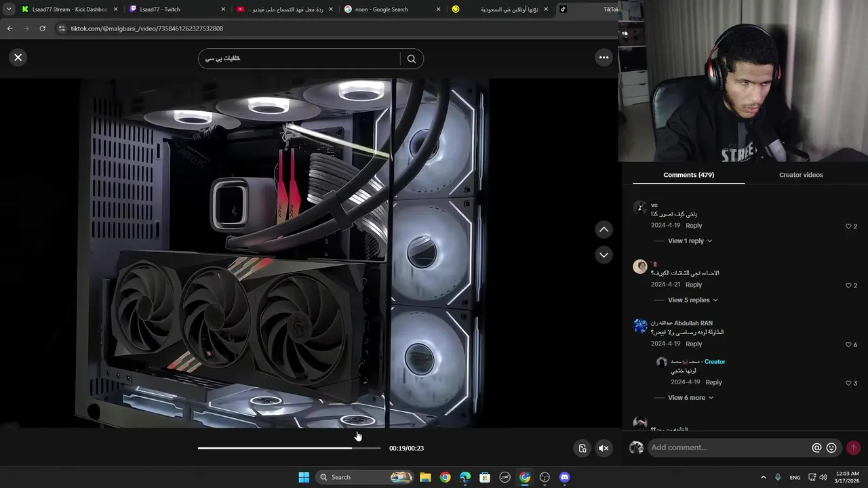
Task: Like the Creator's reply comment
Action: point(848,383)
